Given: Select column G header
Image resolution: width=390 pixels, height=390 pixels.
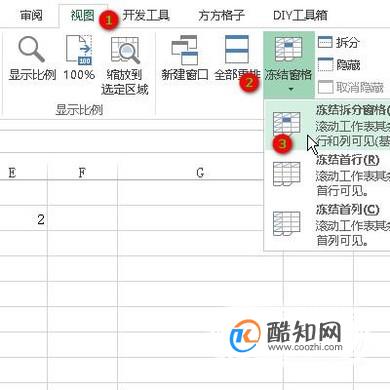Looking at the screenshot, I should pyautogui.click(x=200, y=173).
